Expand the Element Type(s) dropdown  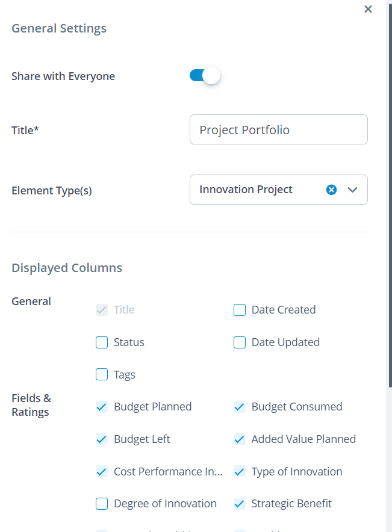[x=353, y=190]
